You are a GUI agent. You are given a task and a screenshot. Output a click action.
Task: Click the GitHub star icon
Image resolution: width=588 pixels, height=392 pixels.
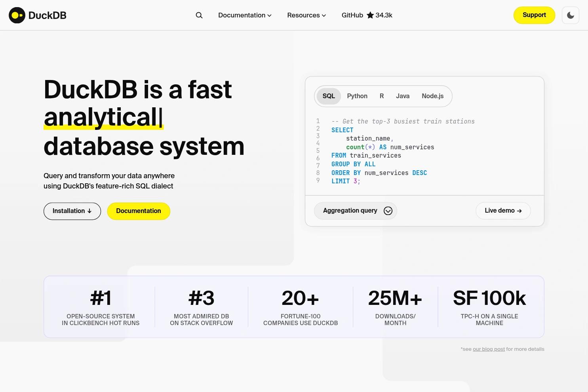pos(370,15)
